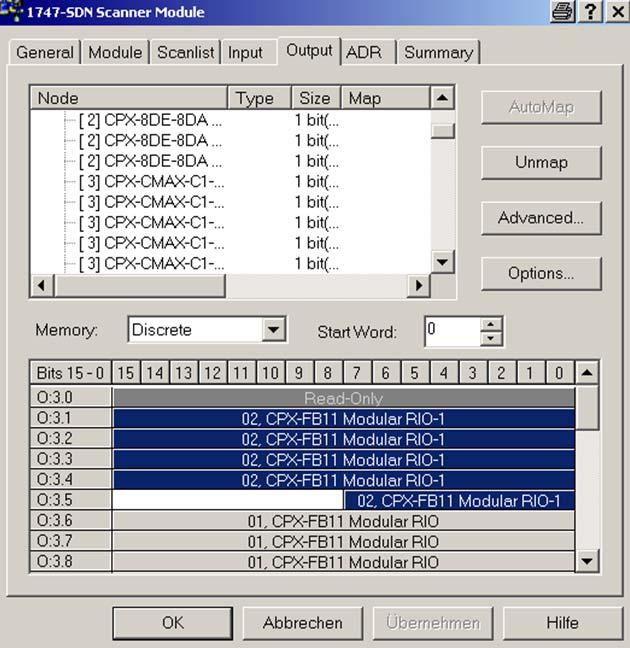Click the Abbrechen button
This screenshot has width=630, height=648.
(303, 623)
